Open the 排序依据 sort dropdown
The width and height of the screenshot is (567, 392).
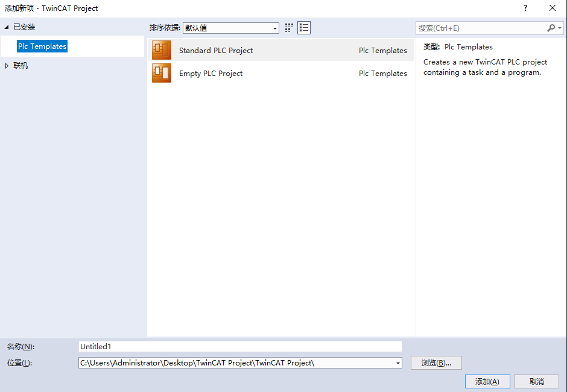[230, 28]
